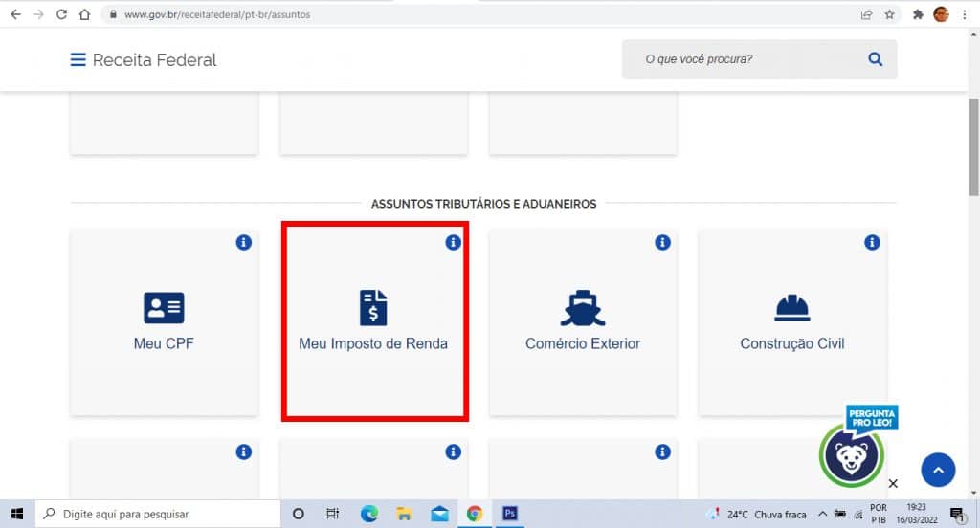Click the POR PTB language indicator
980x528 pixels.
coord(879,514)
